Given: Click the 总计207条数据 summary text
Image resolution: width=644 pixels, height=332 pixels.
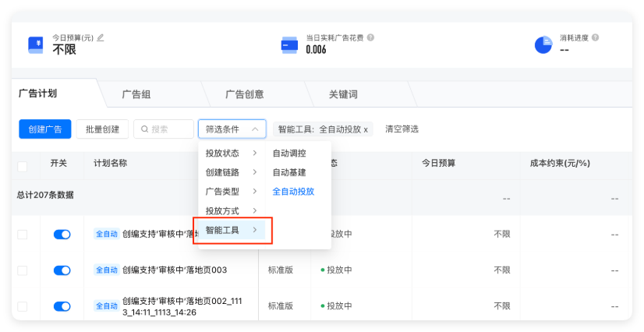Looking at the screenshot, I should point(45,195).
